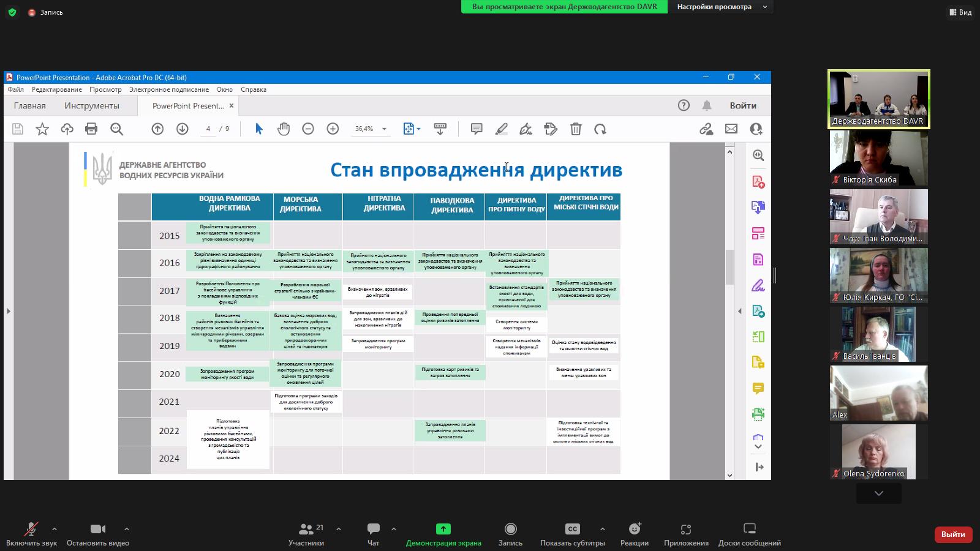
Task: Click the Print icon in Acrobat toolbar
Action: click(x=91, y=129)
